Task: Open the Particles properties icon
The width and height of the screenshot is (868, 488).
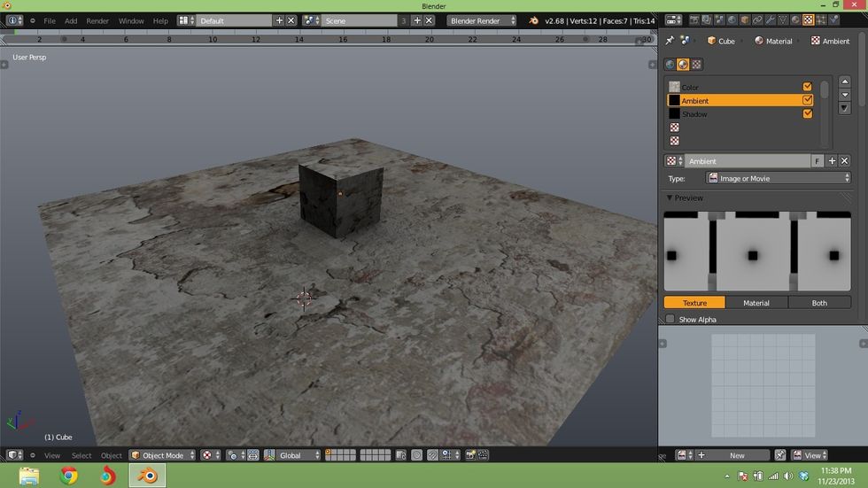Action: 821,19
